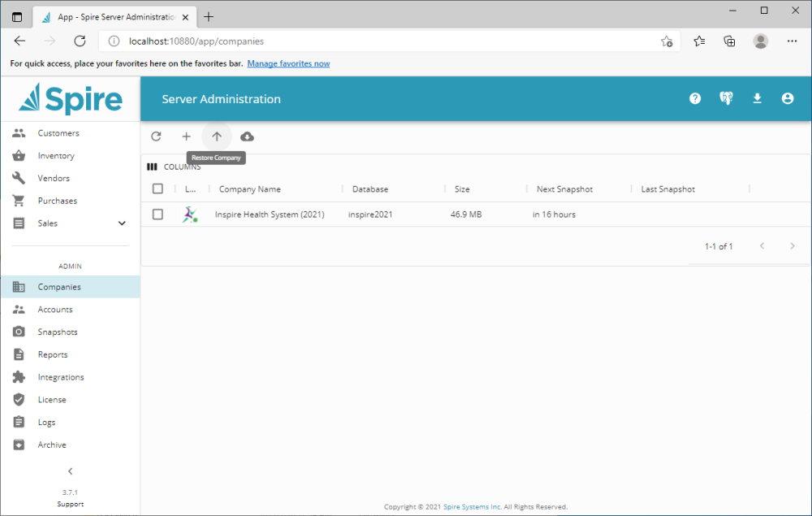
Task: Go to next page of companies
Action: point(792,246)
